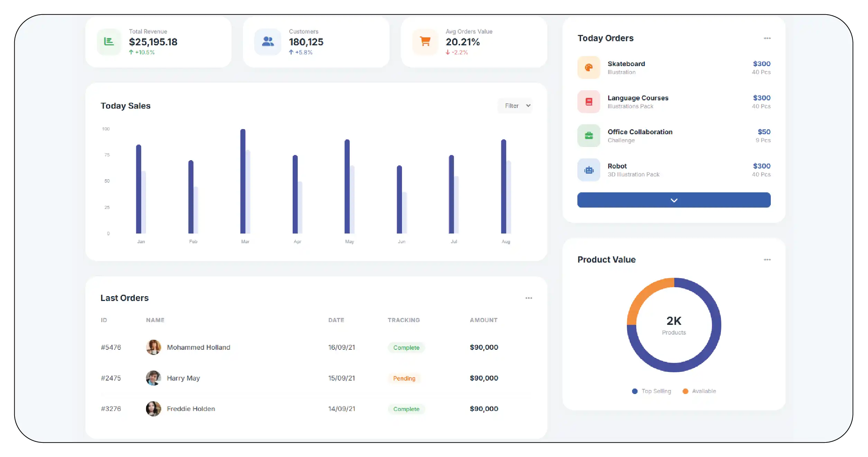
Task: Toggle Top Selling legend item
Action: [651, 391]
